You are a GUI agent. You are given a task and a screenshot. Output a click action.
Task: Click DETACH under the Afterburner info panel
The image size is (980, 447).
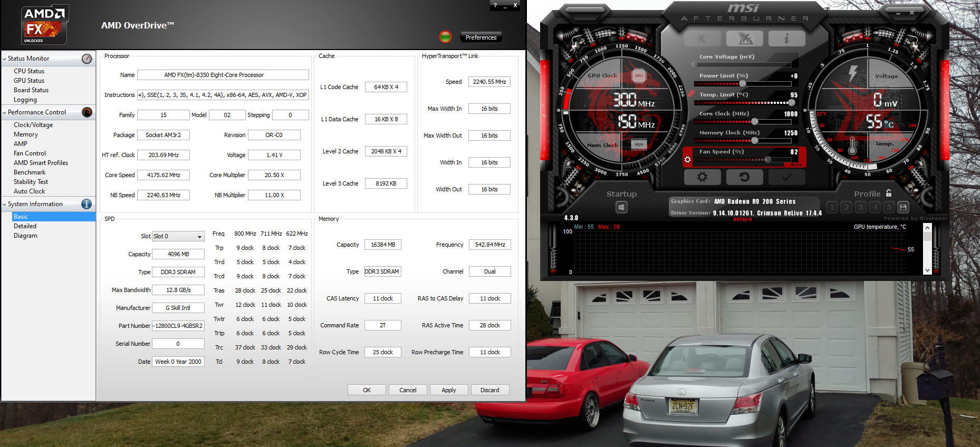(743, 219)
